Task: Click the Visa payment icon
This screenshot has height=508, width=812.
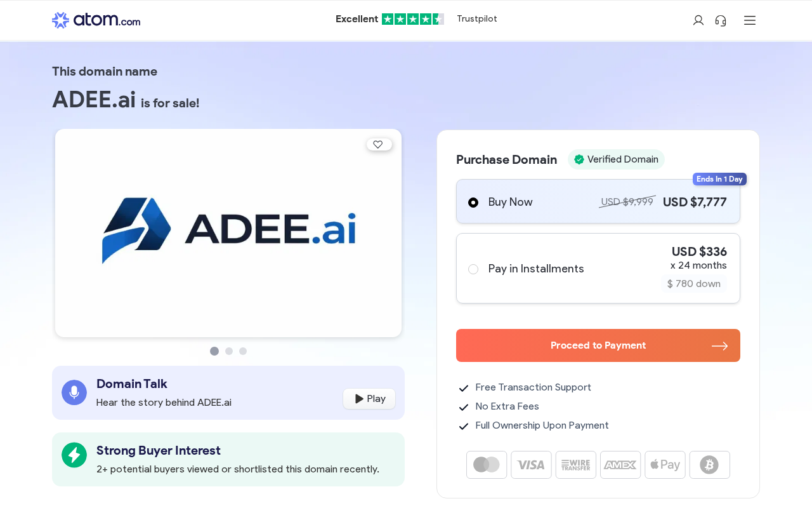Action: (x=531, y=465)
